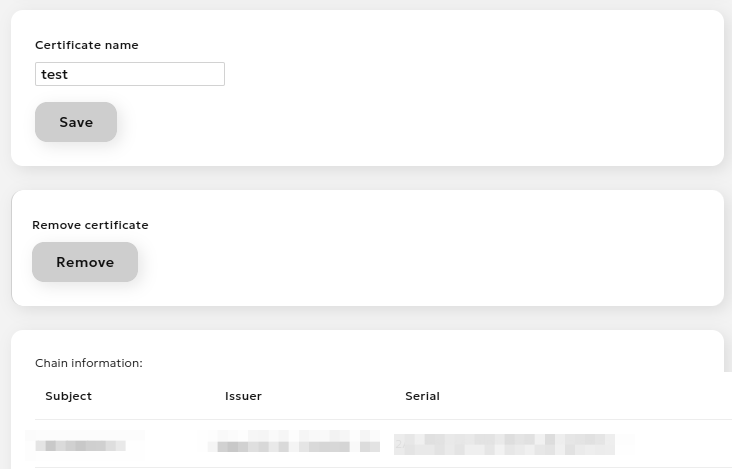
Task: Click the "Remove certificate" heading
Action: pyautogui.click(x=90, y=225)
